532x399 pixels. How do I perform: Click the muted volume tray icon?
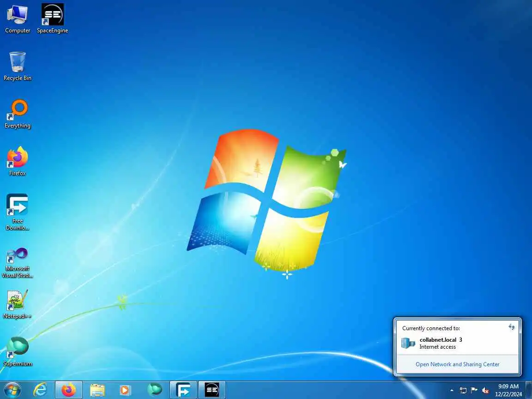pyautogui.click(x=485, y=391)
